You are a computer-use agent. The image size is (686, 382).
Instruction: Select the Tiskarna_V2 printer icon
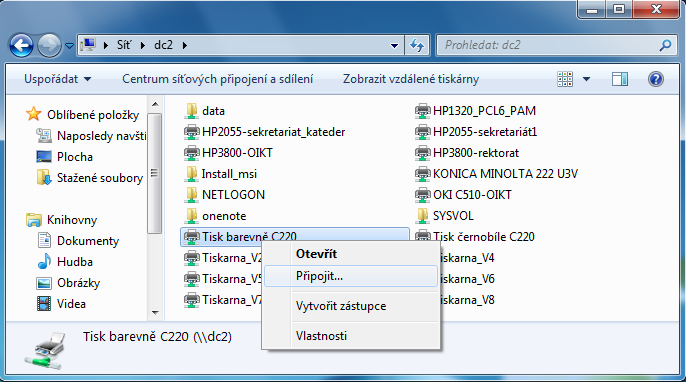(x=192, y=258)
